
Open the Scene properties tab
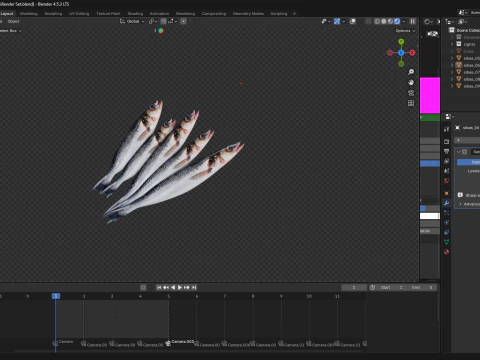click(447, 171)
